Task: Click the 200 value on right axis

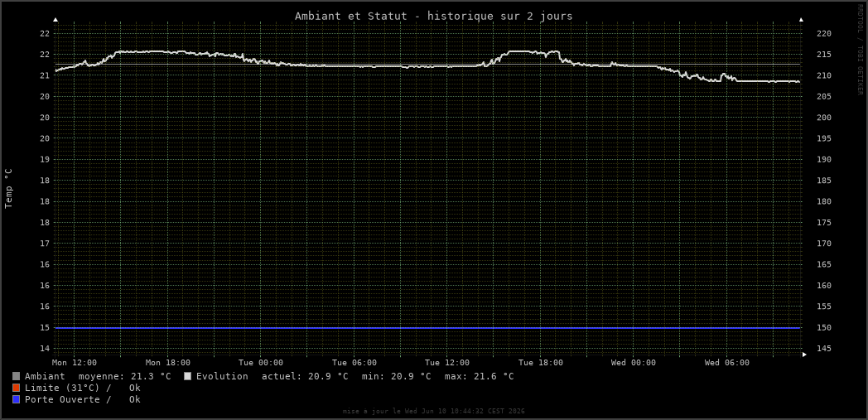Action: point(824,118)
